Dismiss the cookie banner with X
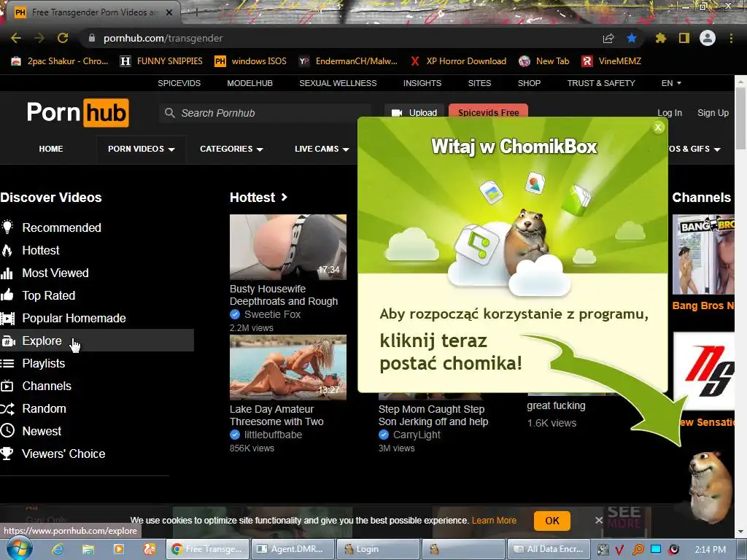The height and width of the screenshot is (560, 747). point(599,521)
